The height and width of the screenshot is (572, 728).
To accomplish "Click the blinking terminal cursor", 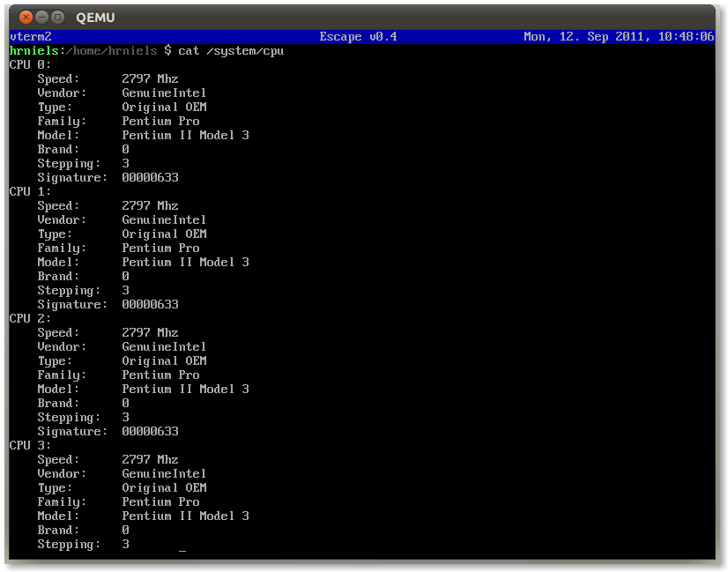I will (182, 551).
